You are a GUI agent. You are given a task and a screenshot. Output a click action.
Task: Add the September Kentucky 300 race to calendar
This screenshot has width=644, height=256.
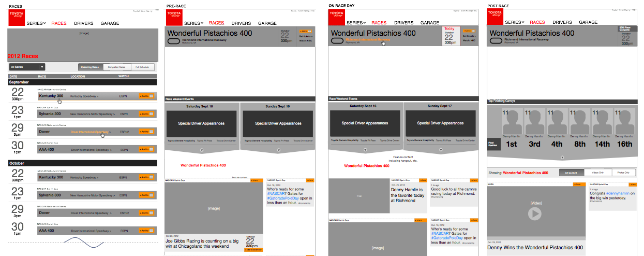click(x=146, y=96)
